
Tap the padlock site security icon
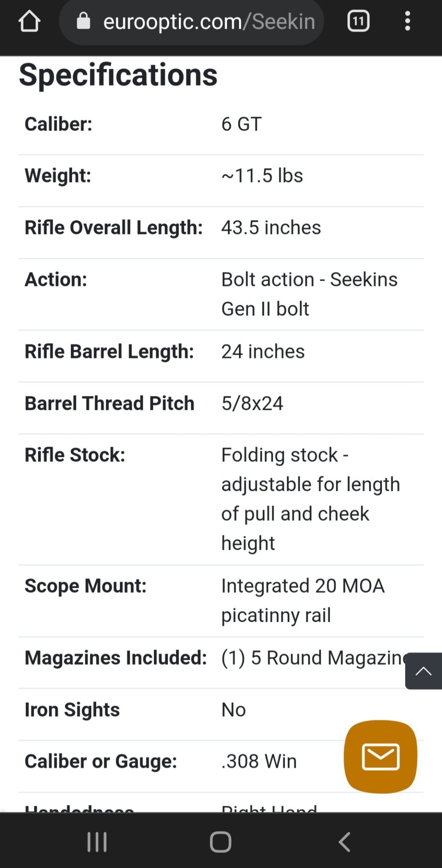(83, 21)
